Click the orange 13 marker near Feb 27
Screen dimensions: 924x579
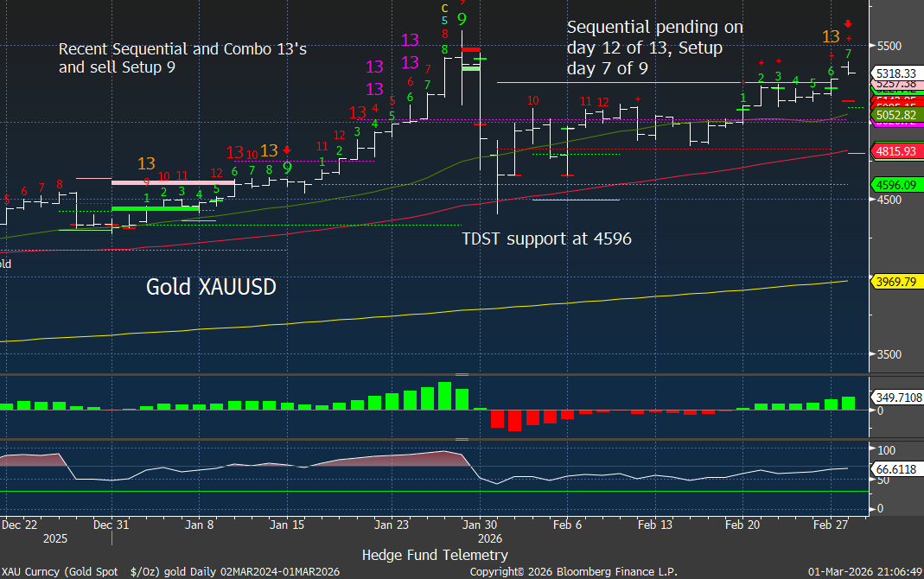[x=831, y=36]
